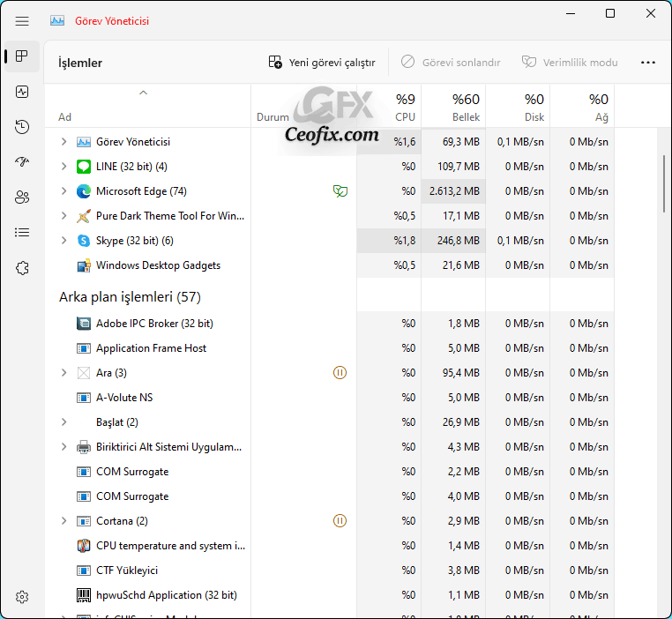Image resolution: width=672 pixels, height=619 pixels.
Task: Click the Task Manager app icon in the title bar
Action: (x=57, y=20)
